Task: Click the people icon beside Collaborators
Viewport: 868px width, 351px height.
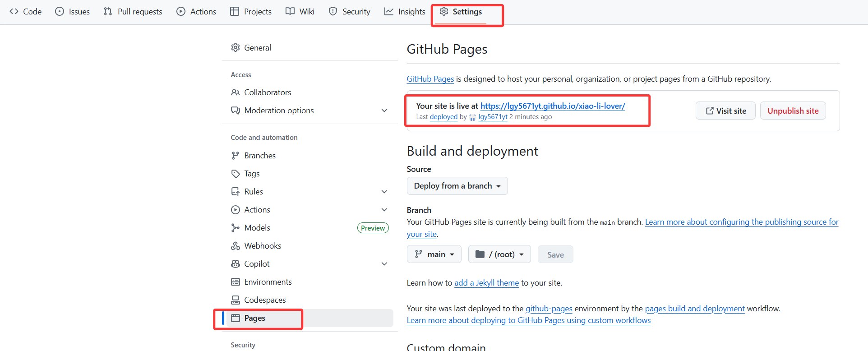Action: point(235,92)
